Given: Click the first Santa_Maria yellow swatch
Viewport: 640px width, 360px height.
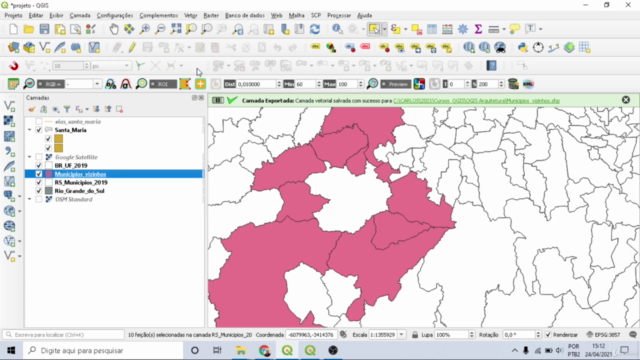Looking at the screenshot, I should tap(58, 139).
